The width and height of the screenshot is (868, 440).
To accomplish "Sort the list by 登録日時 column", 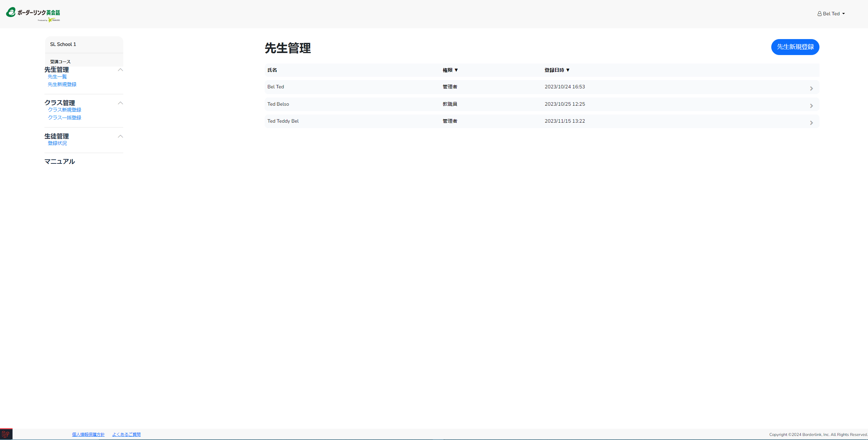I will click(x=557, y=70).
